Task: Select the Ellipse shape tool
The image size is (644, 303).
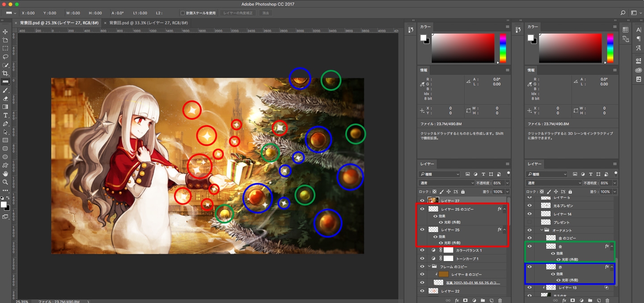Action: (5, 157)
